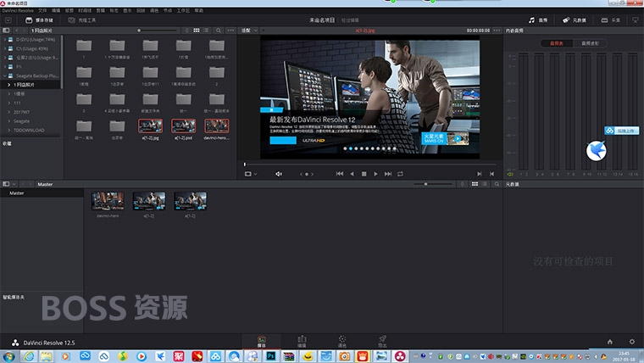Viewport: 644px width, 363px height.
Task: Jump to last frame in viewer
Action: (x=388, y=174)
